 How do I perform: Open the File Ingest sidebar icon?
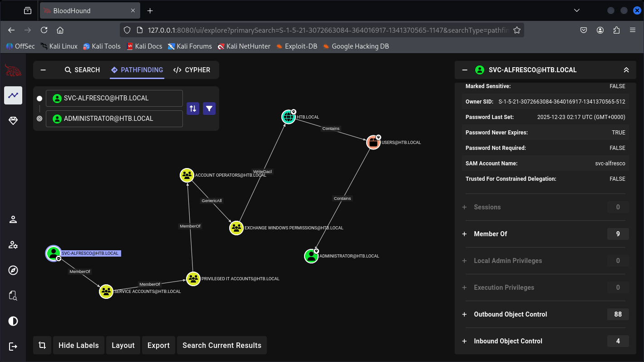point(13,296)
